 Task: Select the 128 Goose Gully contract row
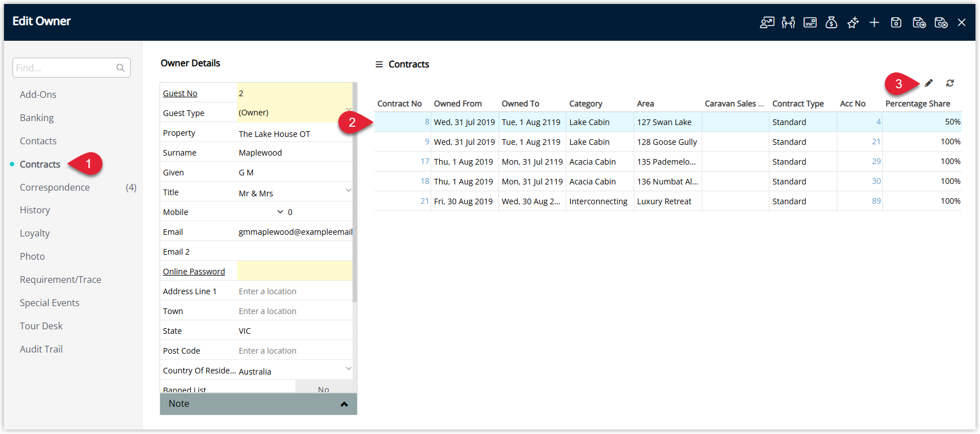[668, 141]
